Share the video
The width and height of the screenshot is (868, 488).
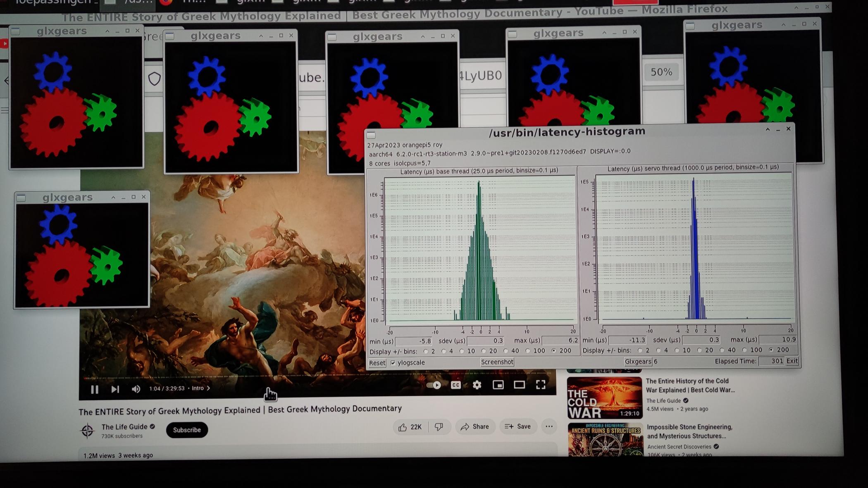[x=475, y=427]
